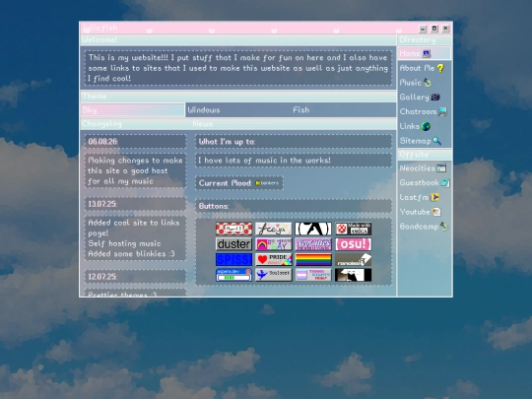Click the Freya handwriting badge

tap(274, 229)
